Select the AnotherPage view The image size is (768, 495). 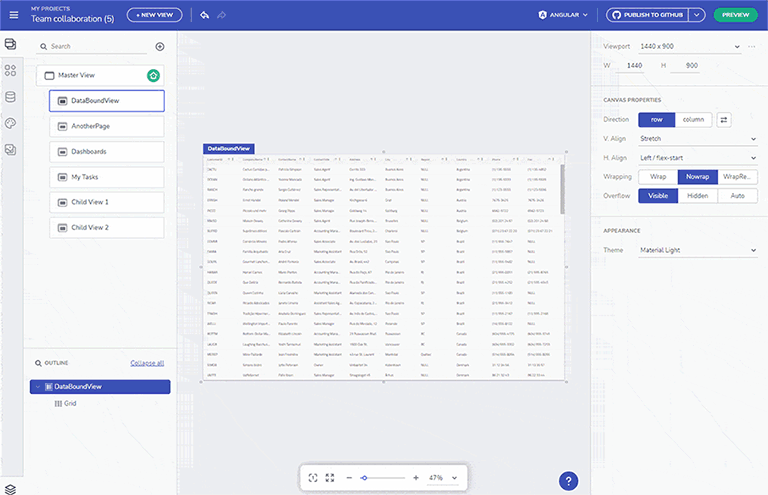coord(106,126)
